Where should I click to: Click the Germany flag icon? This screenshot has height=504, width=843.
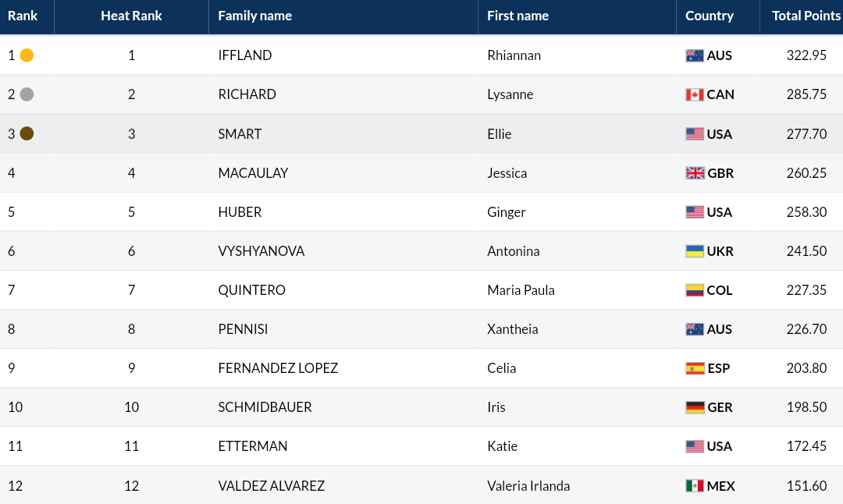(x=695, y=407)
